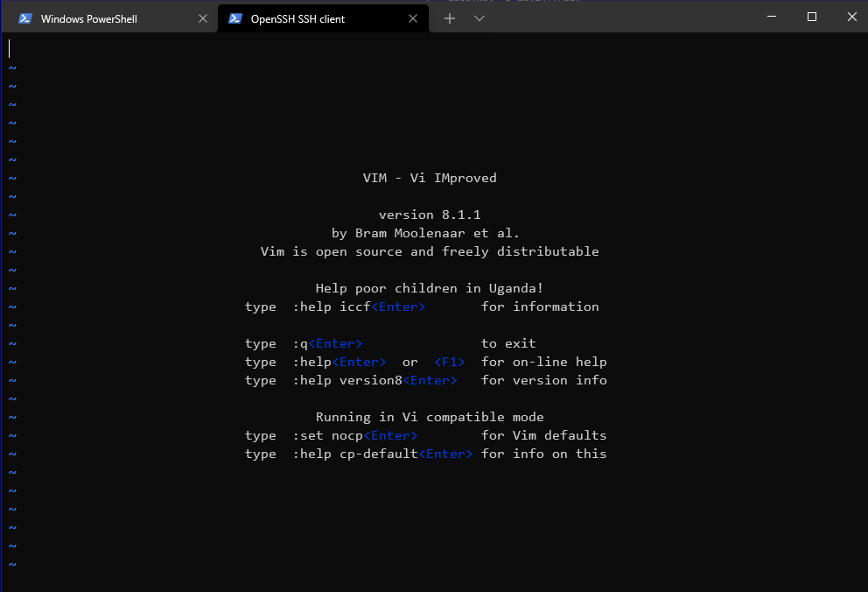Minimize the terminal window
This screenshot has width=868, height=592.
tap(772, 17)
